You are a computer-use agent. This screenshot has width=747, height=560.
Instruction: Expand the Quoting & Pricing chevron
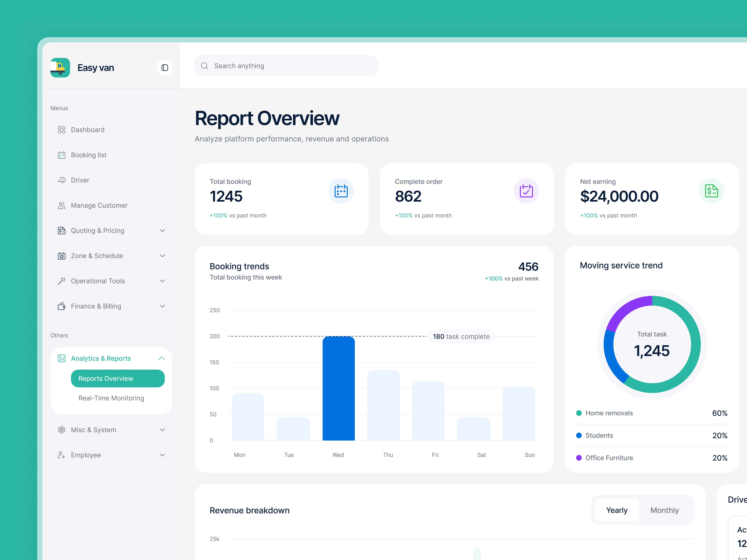click(x=162, y=231)
